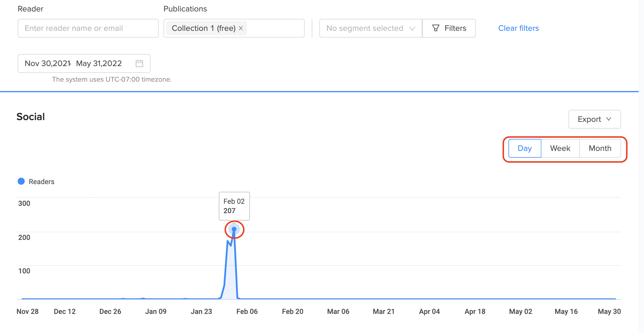This screenshot has width=644, height=333.
Task: Switch chart grouping to Week
Action: tap(560, 148)
